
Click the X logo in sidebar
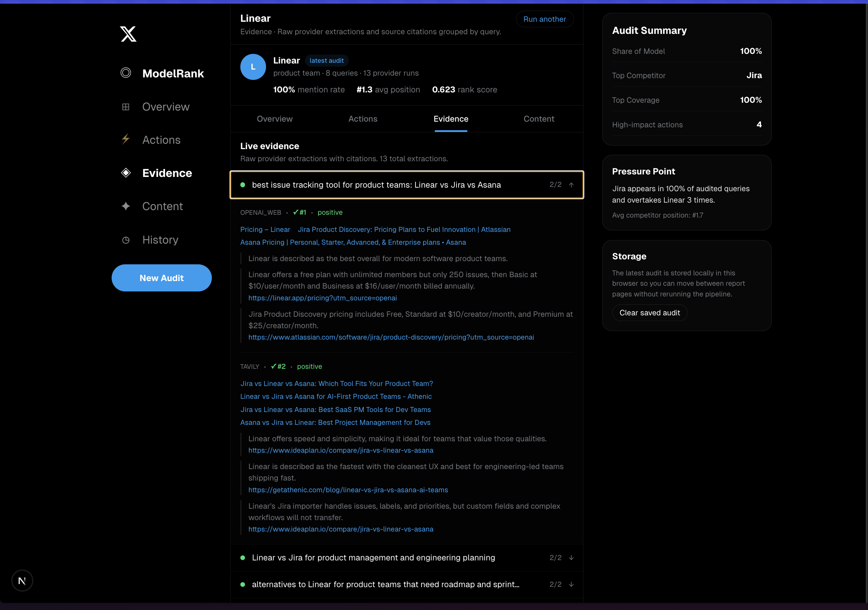pyautogui.click(x=128, y=34)
